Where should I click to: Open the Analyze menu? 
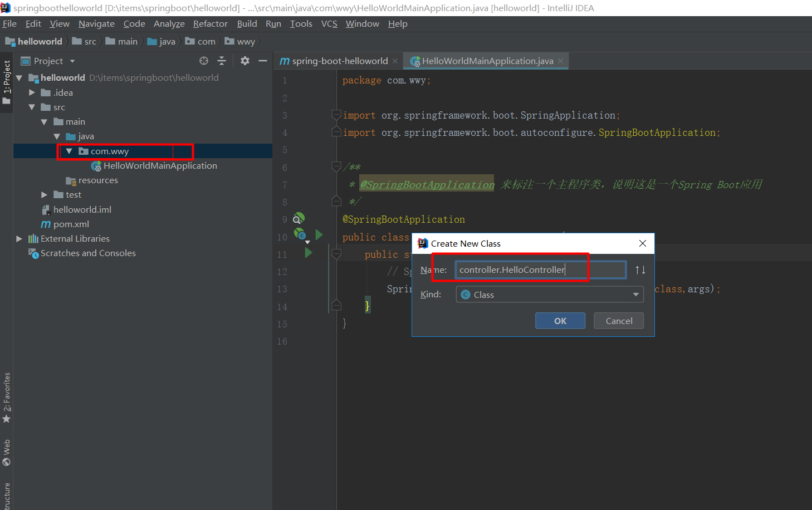coord(169,23)
